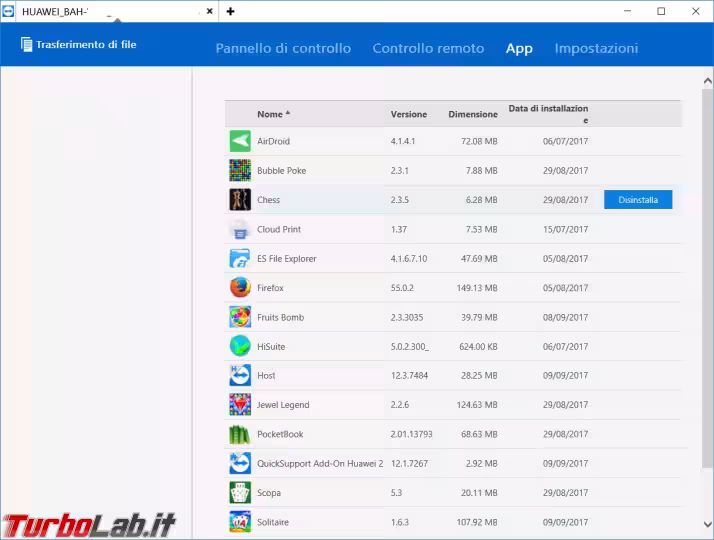This screenshot has width=714, height=540.
Task: Click the HiSuite app icon
Action: coord(240,346)
